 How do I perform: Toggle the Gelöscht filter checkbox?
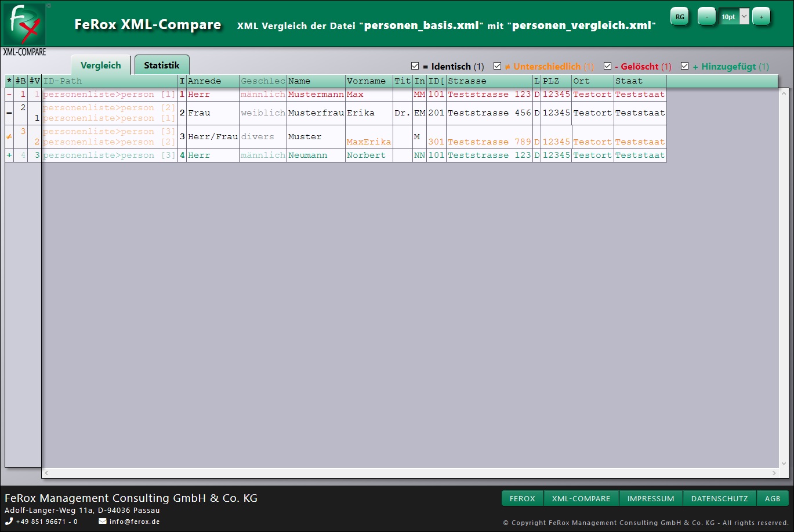607,66
